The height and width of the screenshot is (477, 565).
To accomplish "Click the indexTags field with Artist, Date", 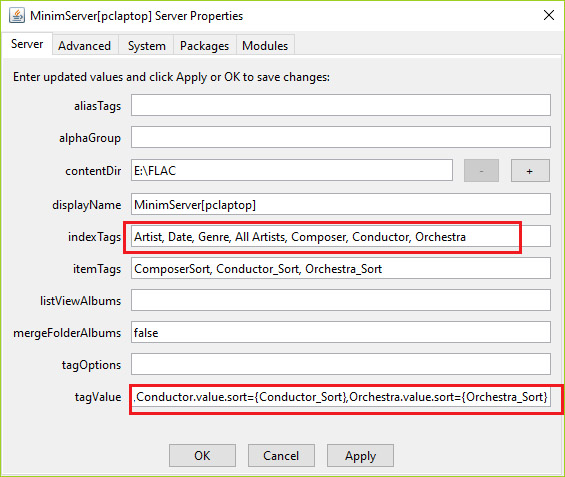I will [341, 236].
